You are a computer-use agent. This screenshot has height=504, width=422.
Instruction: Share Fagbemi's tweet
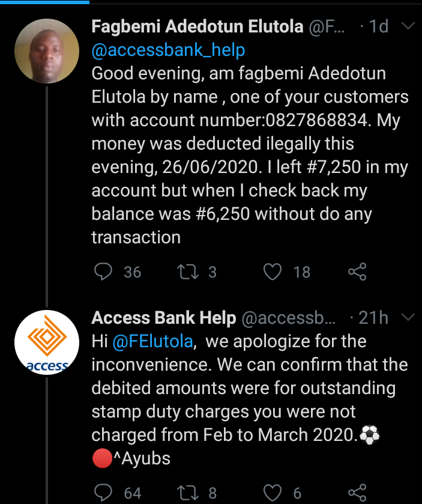pyautogui.click(x=357, y=272)
